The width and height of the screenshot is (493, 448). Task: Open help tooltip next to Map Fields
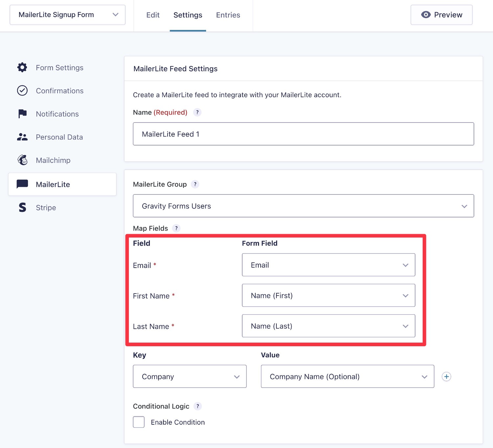click(x=176, y=228)
